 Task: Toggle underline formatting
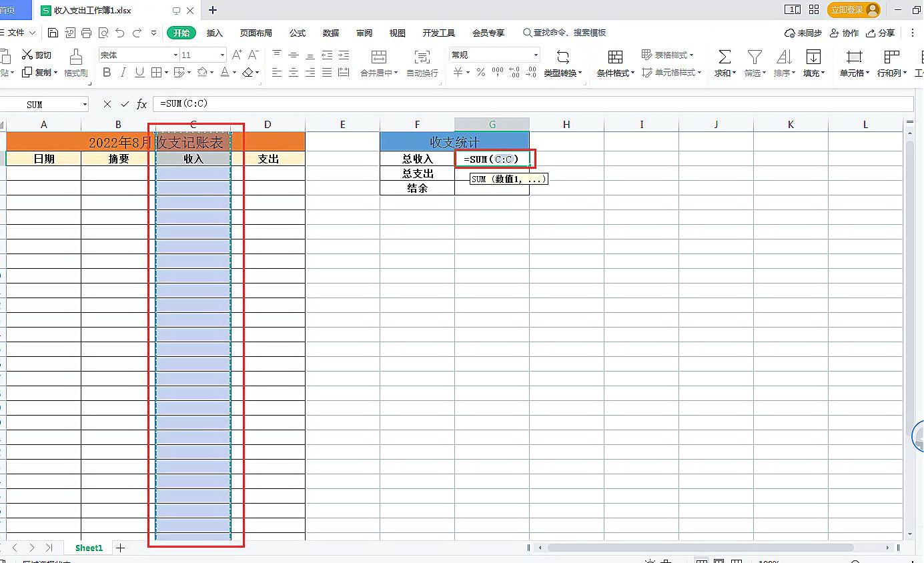click(x=139, y=71)
